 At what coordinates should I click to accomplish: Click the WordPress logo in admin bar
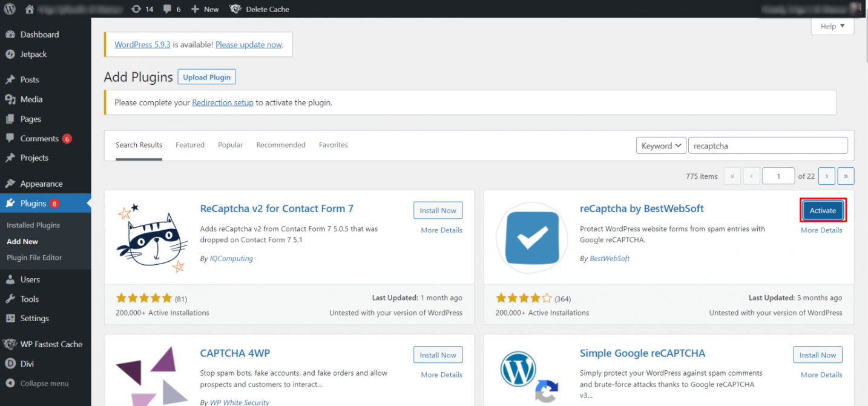click(x=10, y=9)
